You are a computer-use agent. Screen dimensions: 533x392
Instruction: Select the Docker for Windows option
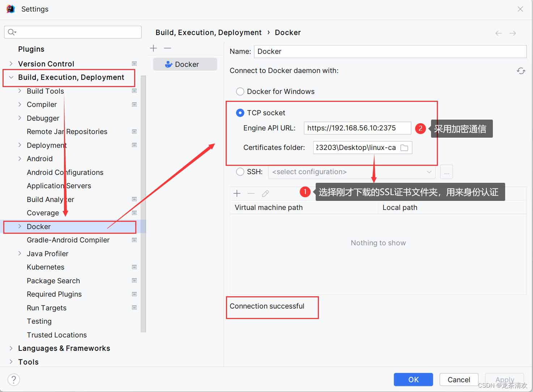pyautogui.click(x=240, y=91)
